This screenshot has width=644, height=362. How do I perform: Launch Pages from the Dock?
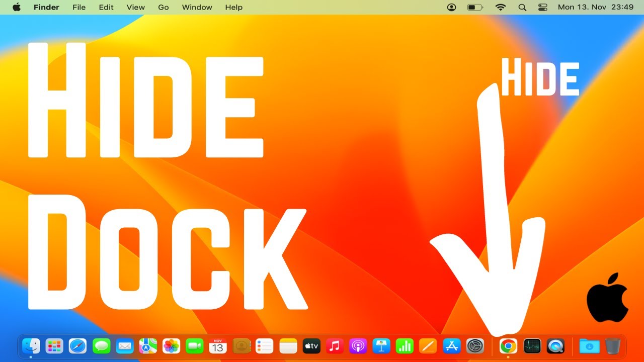(428, 346)
